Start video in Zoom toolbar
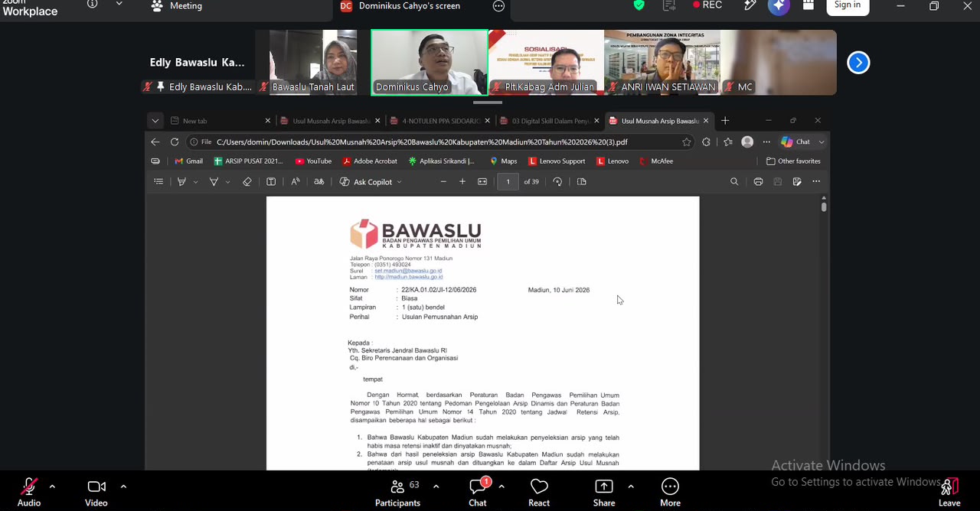 96,492
